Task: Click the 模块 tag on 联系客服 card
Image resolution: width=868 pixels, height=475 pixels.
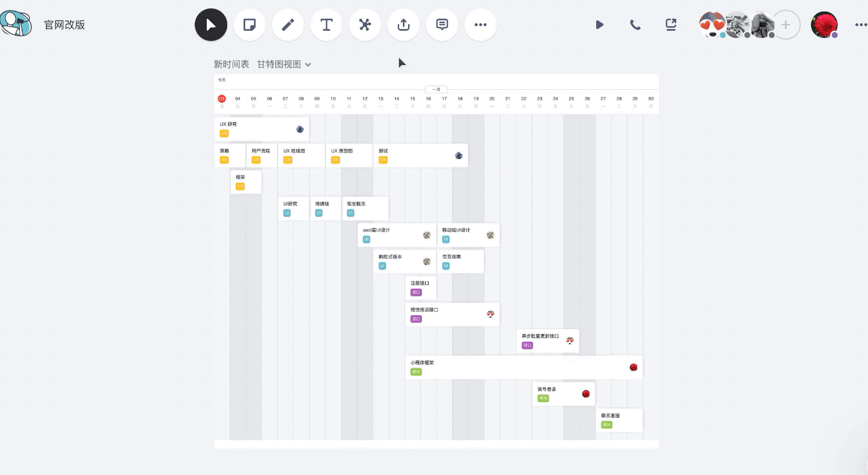Action: pos(607,425)
